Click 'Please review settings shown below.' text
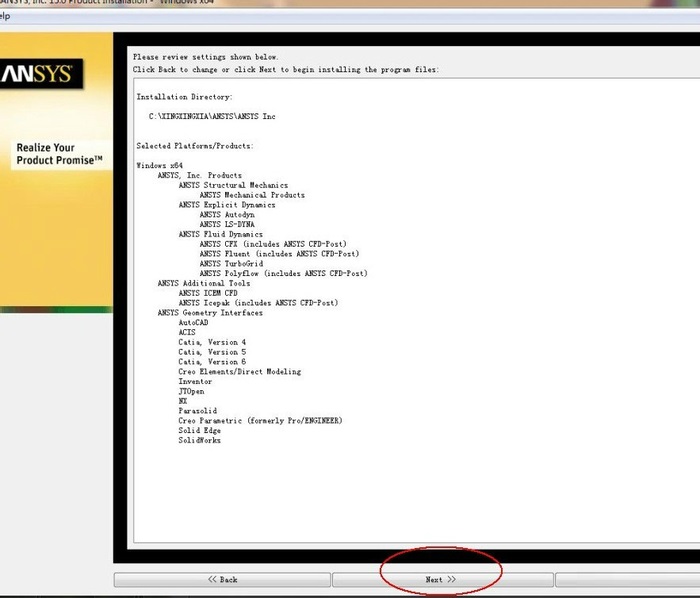Image resolution: width=700 pixels, height=598 pixels. click(x=205, y=57)
